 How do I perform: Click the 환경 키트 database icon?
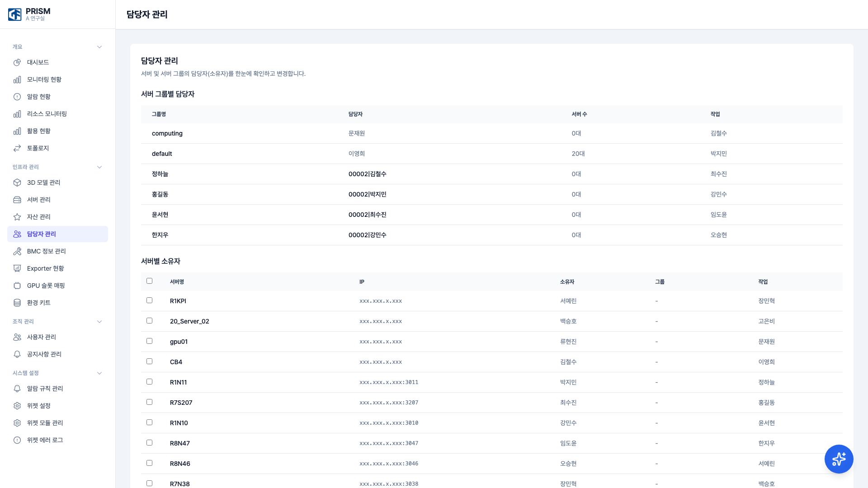17,303
